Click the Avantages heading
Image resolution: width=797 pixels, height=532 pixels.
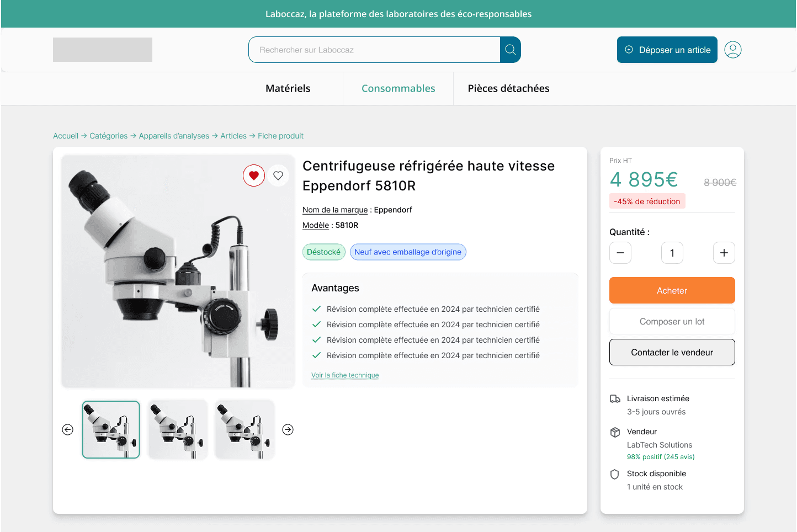[335, 288]
